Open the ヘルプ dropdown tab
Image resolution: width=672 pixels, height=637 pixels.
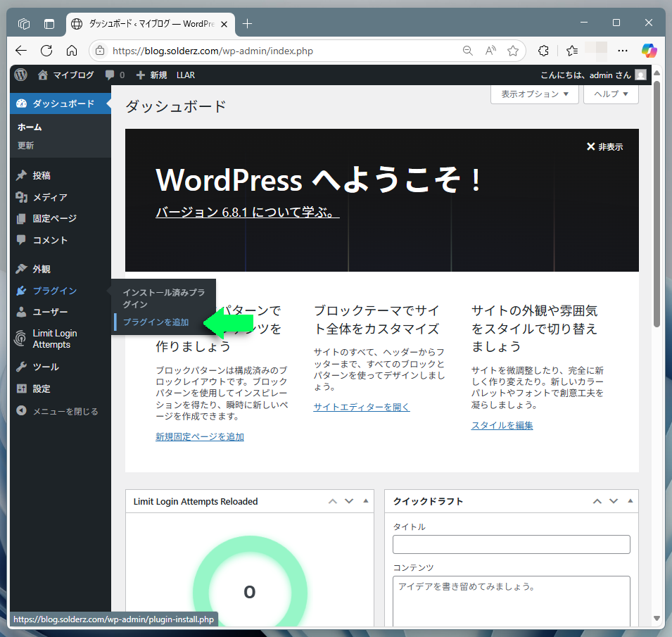point(611,94)
